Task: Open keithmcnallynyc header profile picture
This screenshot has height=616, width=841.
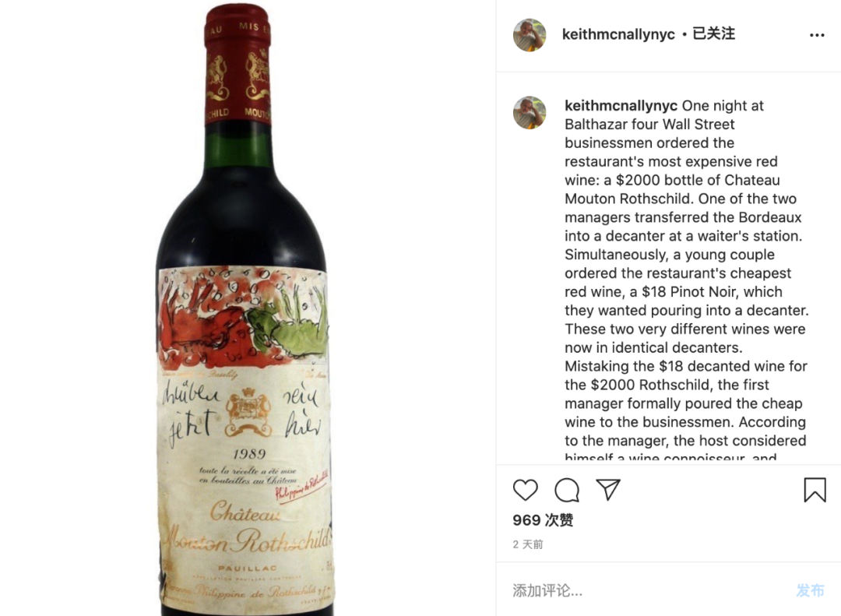Action: (x=530, y=35)
